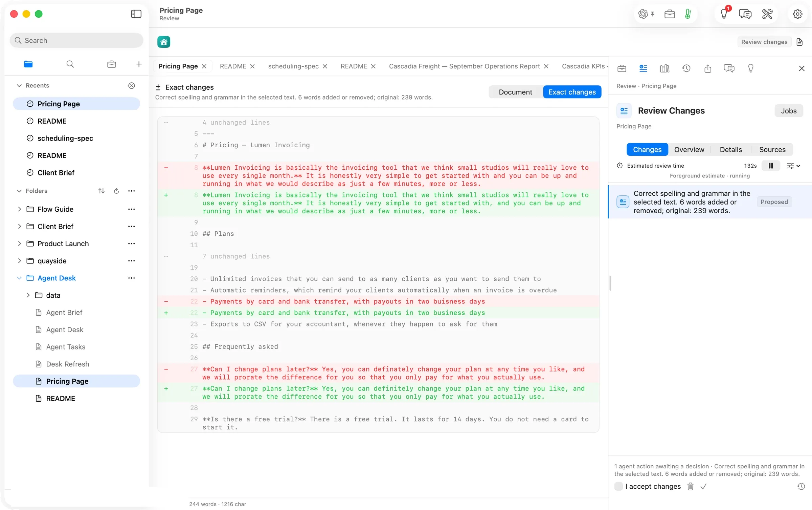The width and height of the screenshot is (812, 510).
Task: Add new item with the sidebar plus icon
Action: 139,64
